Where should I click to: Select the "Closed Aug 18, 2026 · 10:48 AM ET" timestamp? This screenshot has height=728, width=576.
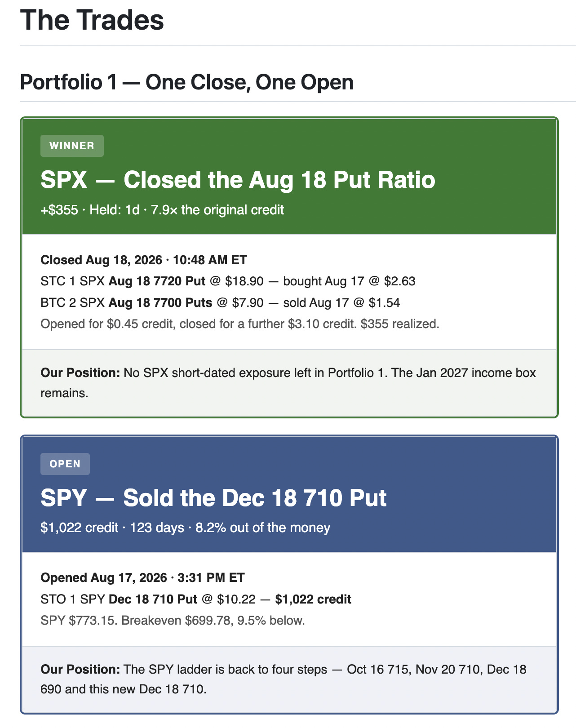[144, 260]
